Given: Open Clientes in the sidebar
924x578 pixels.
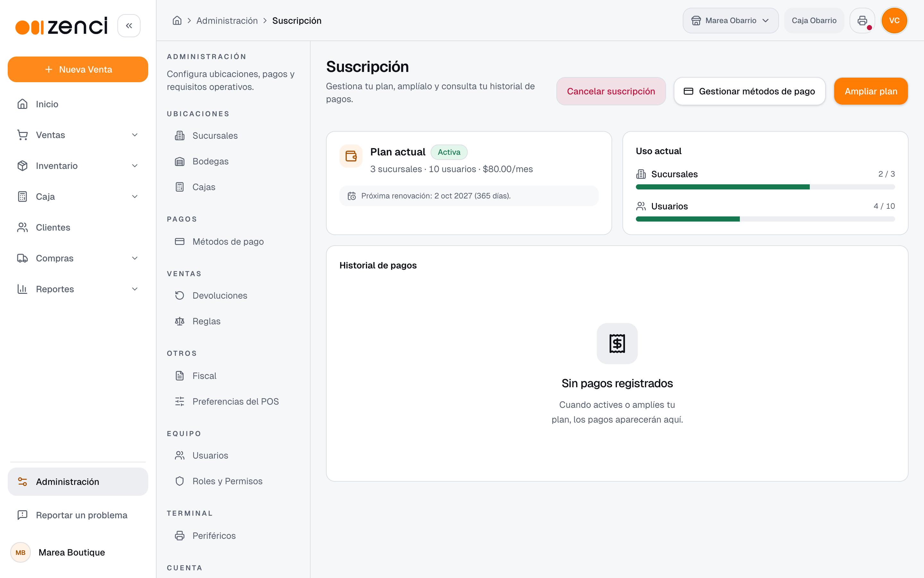Looking at the screenshot, I should (x=78, y=227).
